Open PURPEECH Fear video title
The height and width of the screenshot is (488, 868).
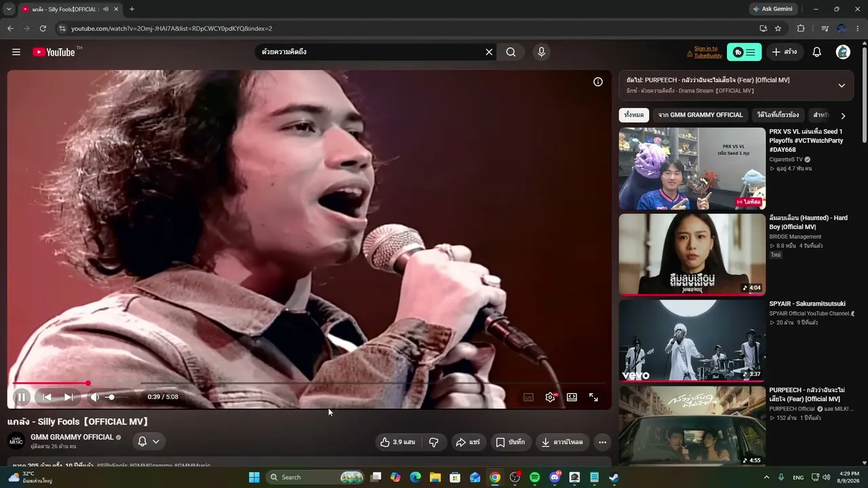(807, 394)
